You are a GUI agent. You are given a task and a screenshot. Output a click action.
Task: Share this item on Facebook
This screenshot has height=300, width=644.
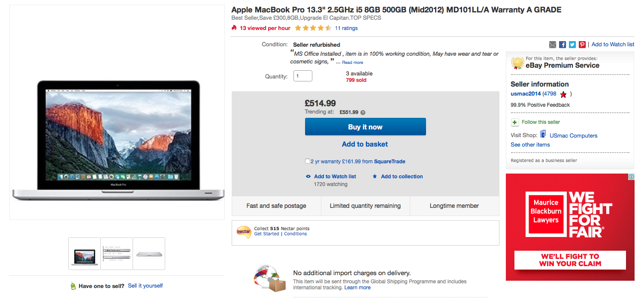click(562, 45)
